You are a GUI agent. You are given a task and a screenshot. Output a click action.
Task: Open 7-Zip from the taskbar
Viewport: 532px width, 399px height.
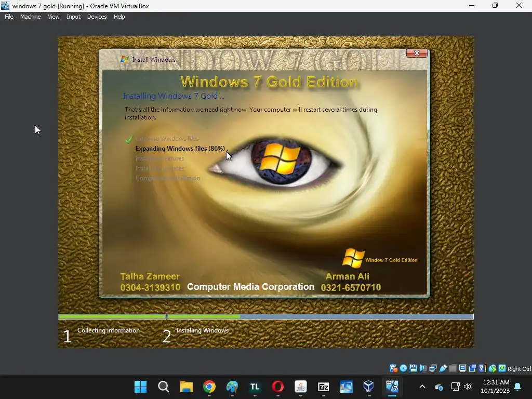point(323,387)
